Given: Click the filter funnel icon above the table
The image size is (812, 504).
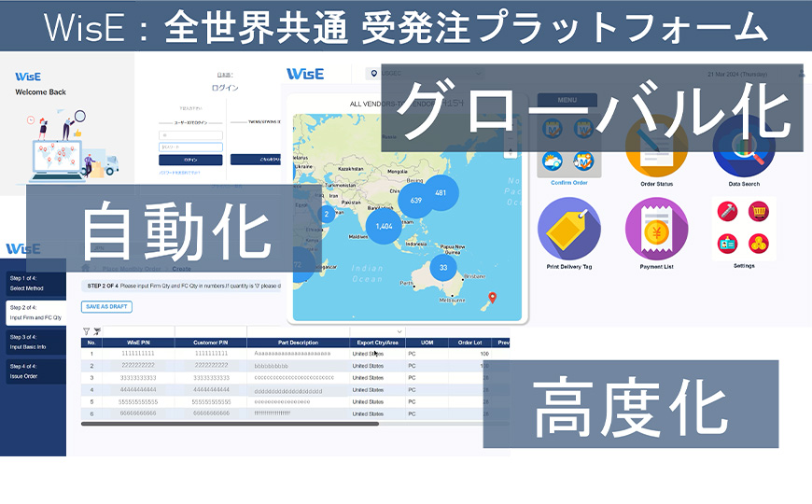Looking at the screenshot, I should point(86,331).
